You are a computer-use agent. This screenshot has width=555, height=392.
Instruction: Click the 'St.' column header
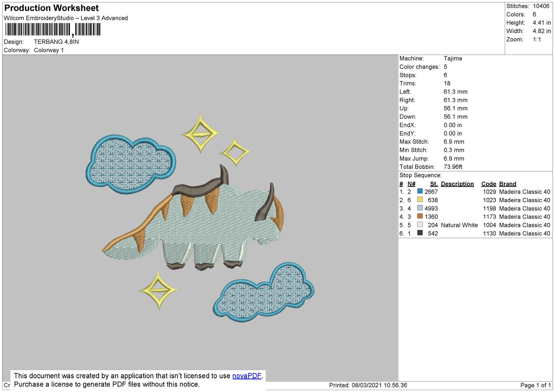[434, 184]
